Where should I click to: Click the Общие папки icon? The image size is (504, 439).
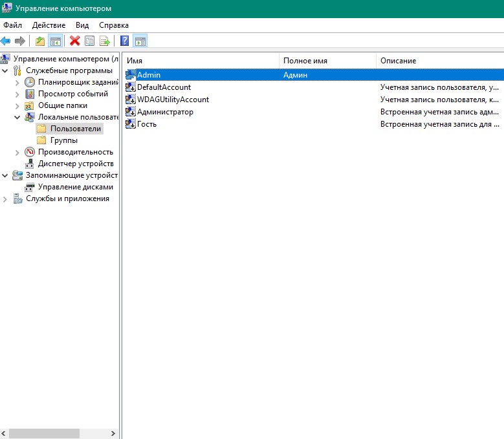pyautogui.click(x=30, y=105)
